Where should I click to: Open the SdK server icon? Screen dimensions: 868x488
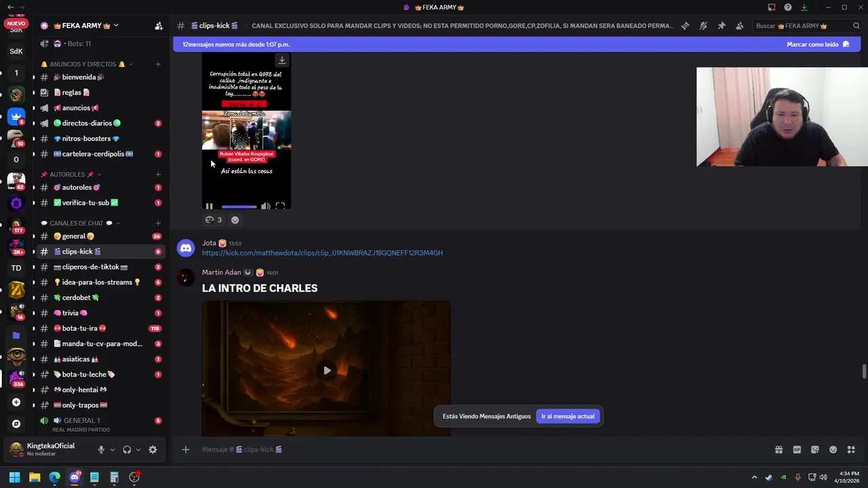(x=16, y=51)
